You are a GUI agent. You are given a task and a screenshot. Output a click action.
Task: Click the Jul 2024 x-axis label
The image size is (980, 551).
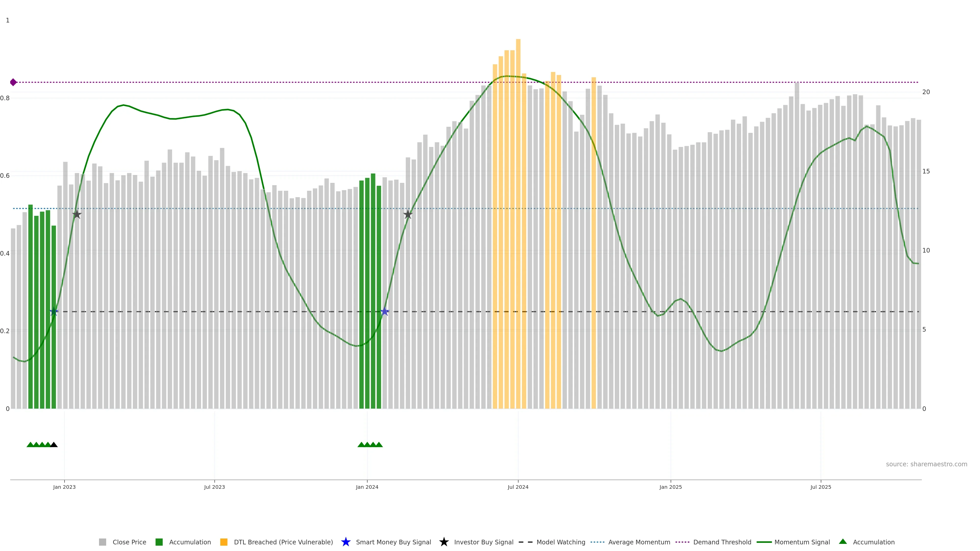(518, 487)
